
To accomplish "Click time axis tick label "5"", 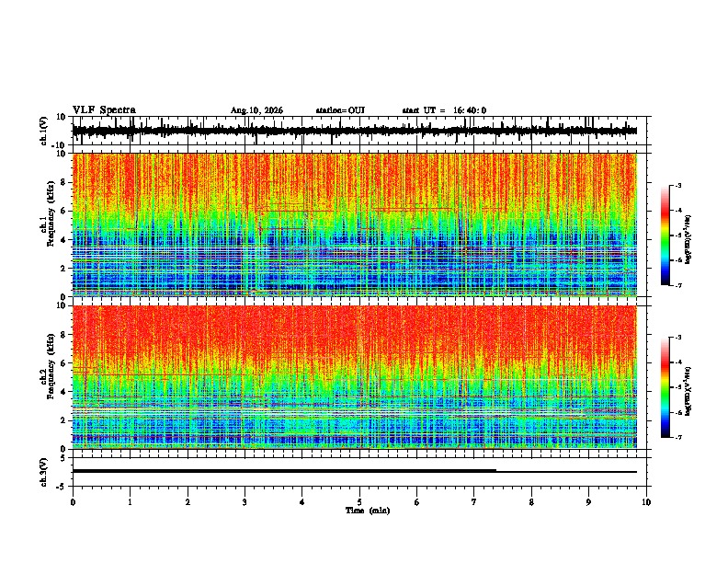I will pyautogui.click(x=359, y=502).
